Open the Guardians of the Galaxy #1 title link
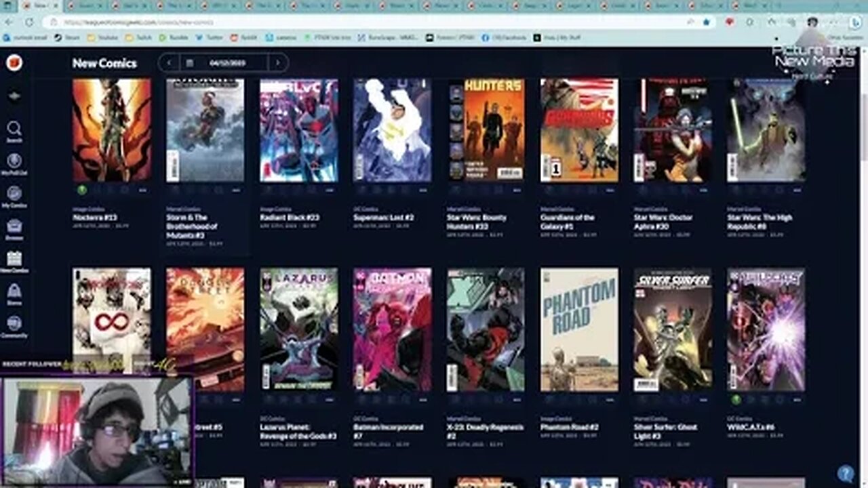 pyautogui.click(x=568, y=222)
